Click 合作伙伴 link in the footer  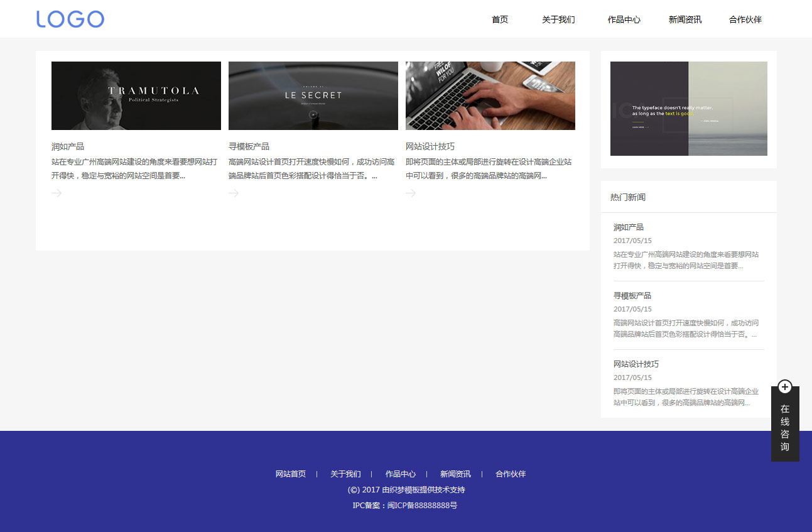(x=511, y=474)
